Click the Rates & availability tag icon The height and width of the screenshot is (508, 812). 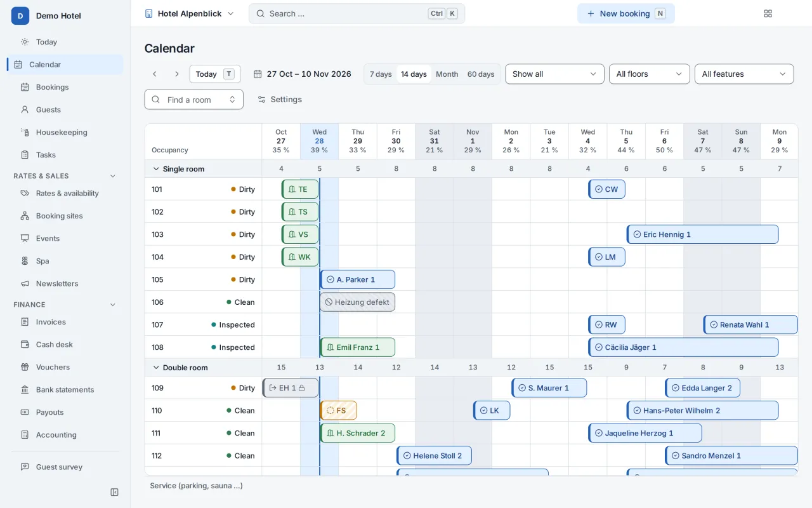pyautogui.click(x=25, y=193)
